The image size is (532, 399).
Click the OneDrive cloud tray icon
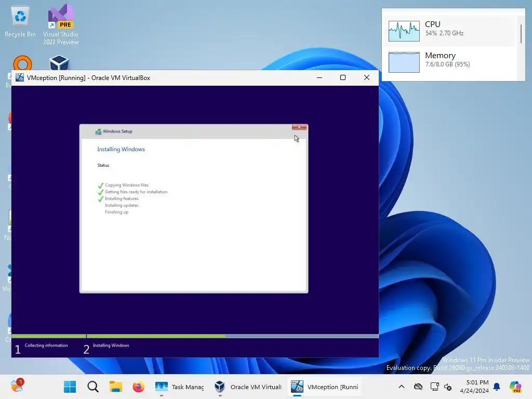pos(418,387)
